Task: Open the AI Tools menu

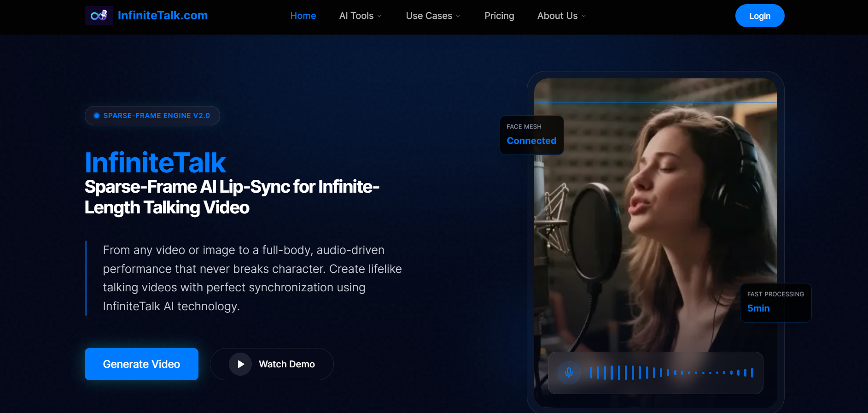Action: (x=356, y=16)
